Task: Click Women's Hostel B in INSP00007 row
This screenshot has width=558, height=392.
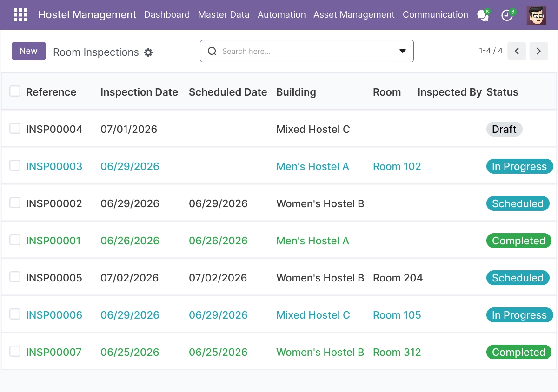Action: point(320,352)
